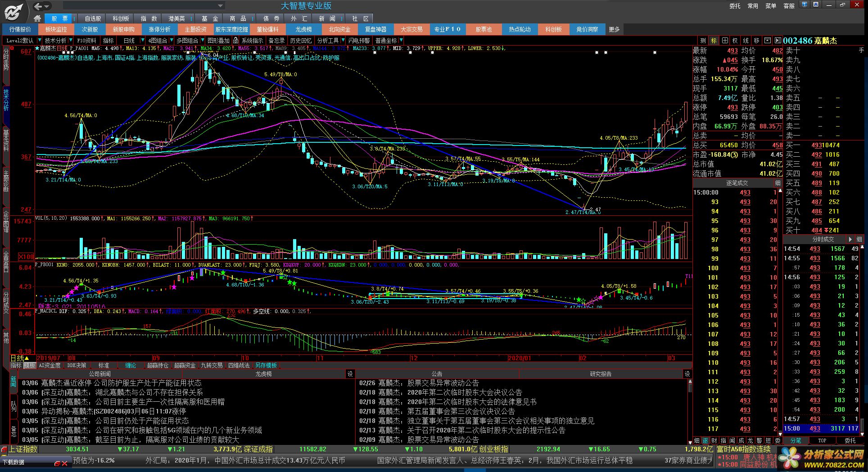
Task: Click the 涨停分析 button
Action: (x=159, y=29)
